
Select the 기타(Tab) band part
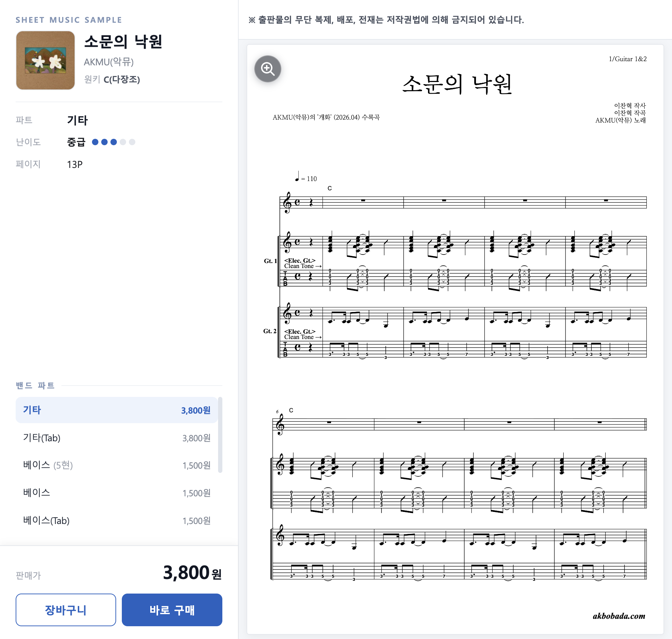click(116, 438)
